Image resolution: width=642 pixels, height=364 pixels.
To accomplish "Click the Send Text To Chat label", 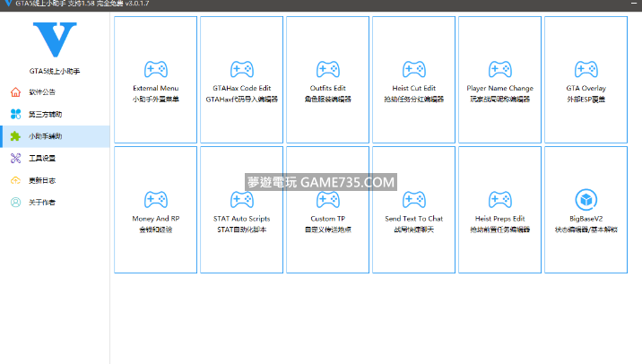I will point(414,219).
